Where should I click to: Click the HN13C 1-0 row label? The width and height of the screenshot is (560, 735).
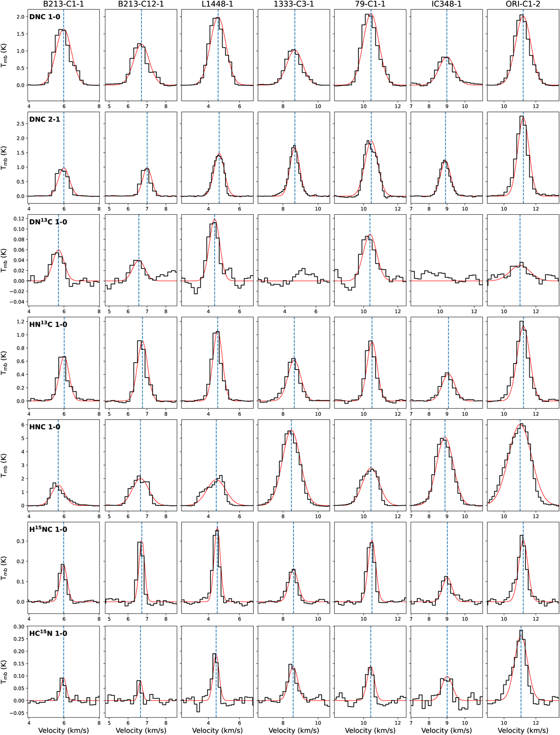(48, 324)
